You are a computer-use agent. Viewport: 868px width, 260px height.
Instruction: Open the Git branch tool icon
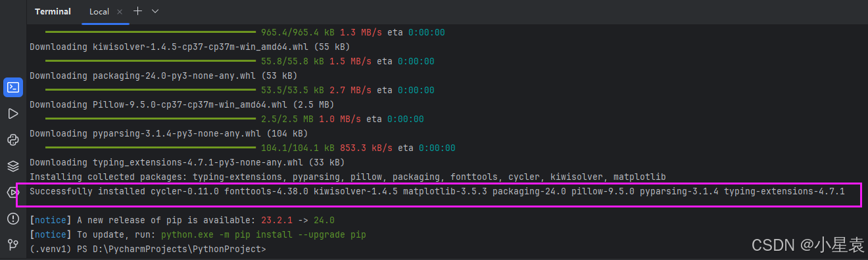(x=13, y=245)
